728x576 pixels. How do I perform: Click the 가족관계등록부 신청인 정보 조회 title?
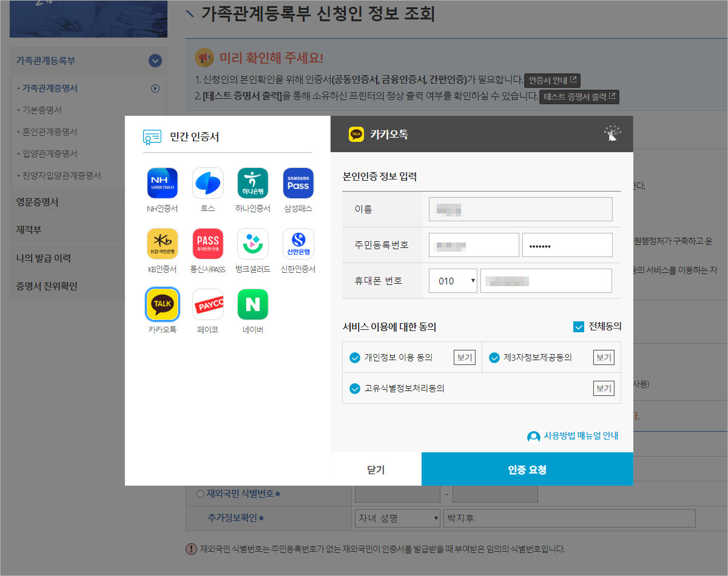[x=318, y=13]
